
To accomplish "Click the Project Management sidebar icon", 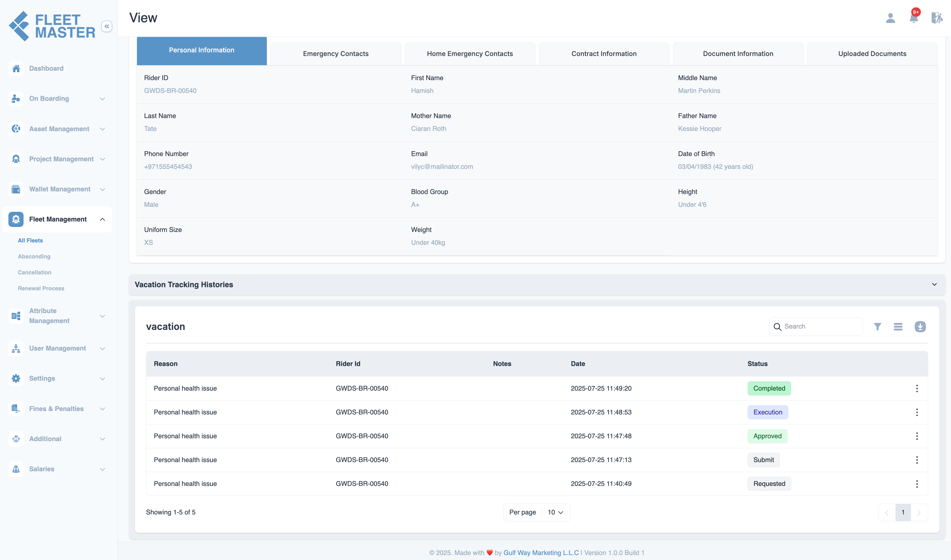I will [x=16, y=159].
